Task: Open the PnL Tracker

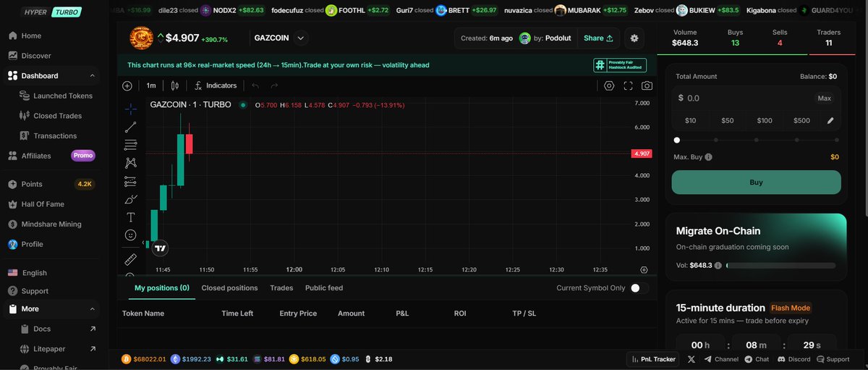Action: click(x=652, y=359)
